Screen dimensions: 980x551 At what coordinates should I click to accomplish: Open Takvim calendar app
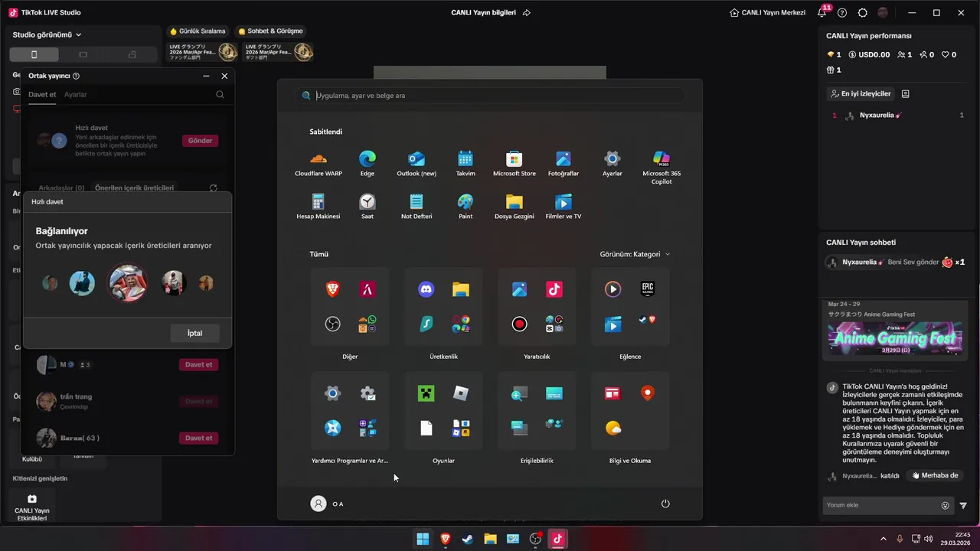point(465,164)
